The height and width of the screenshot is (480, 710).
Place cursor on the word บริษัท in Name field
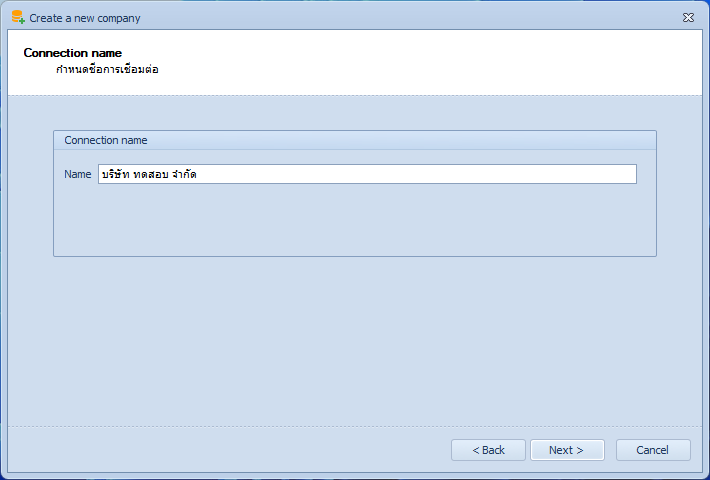pos(115,174)
